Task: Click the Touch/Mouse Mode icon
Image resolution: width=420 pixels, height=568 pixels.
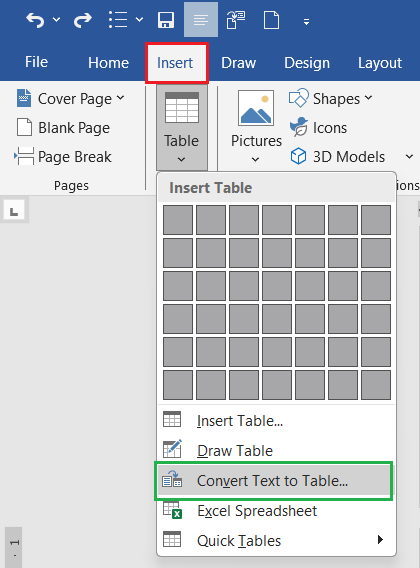Action: tap(236, 20)
